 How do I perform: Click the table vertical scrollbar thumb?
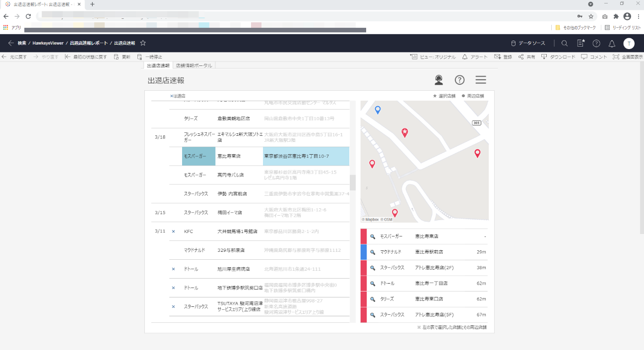coord(353,182)
